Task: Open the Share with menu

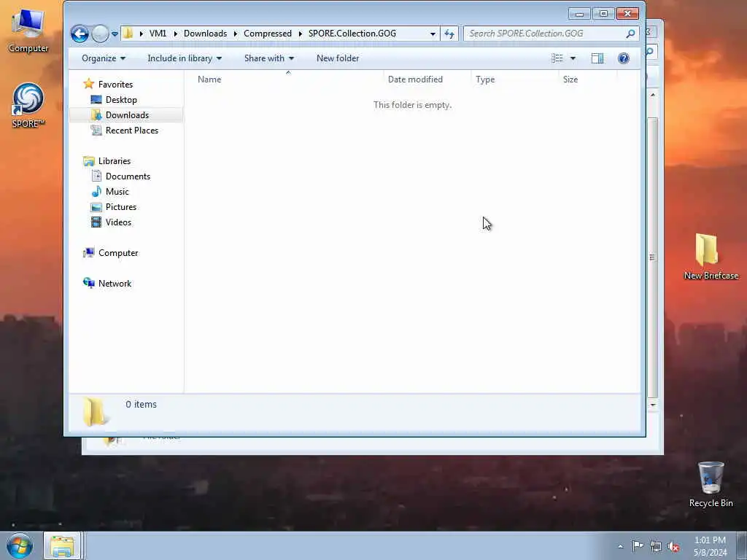Action: tap(268, 58)
